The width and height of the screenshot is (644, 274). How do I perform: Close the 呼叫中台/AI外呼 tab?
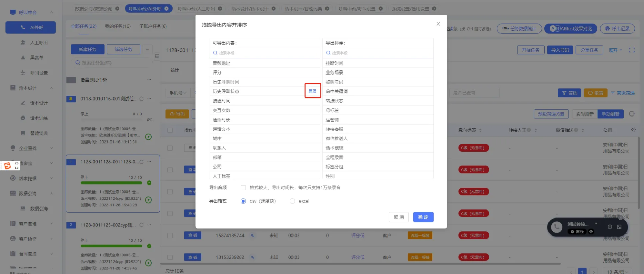pos(167,9)
